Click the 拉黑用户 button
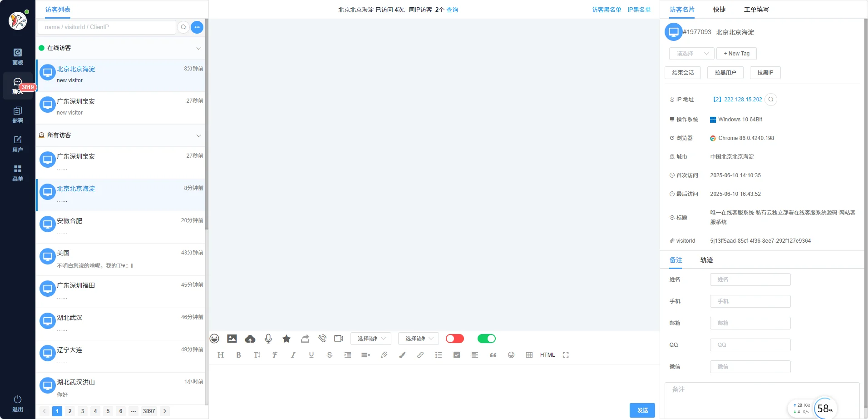Image resolution: width=868 pixels, height=419 pixels. tap(725, 73)
